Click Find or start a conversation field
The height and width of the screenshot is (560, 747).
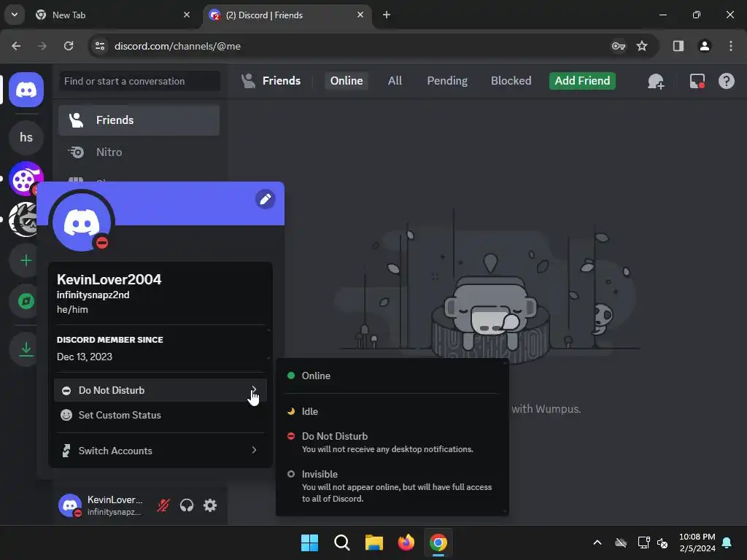[x=139, y=81]
